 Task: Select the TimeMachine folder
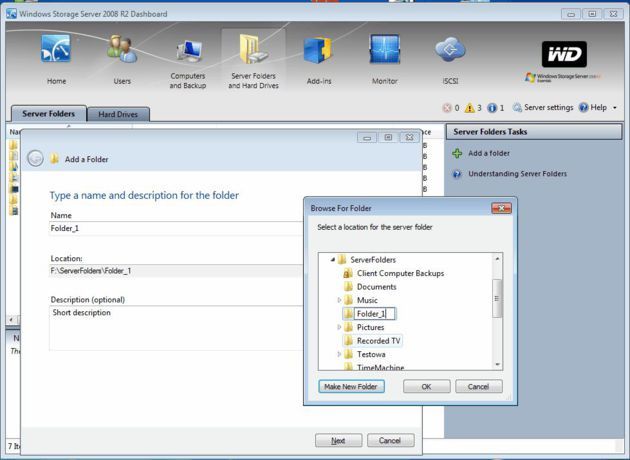tap(380, 367)
